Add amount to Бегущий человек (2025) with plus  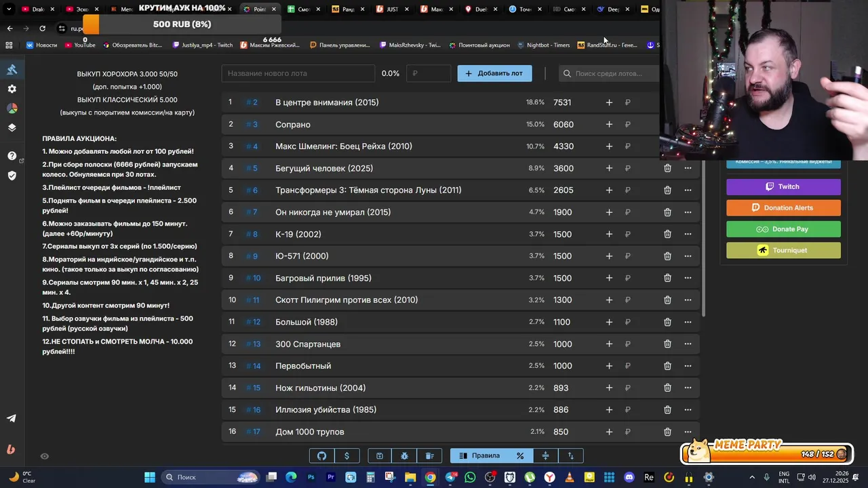[x=609, y=168]
